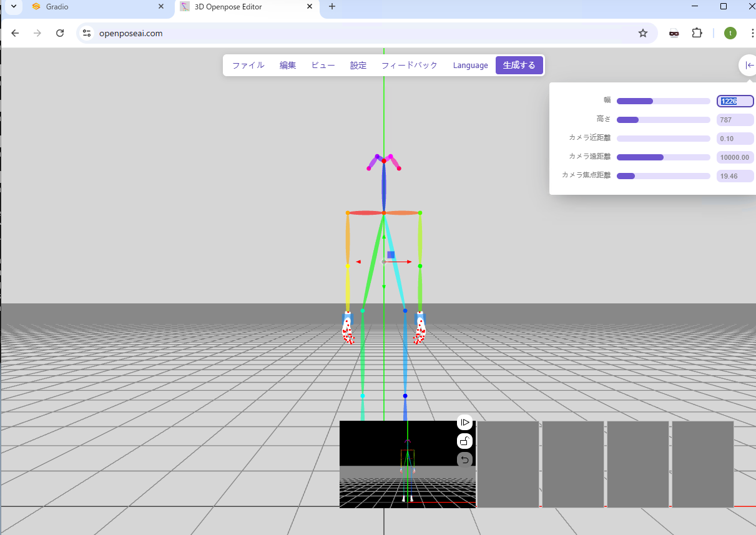Viewport: 756px width, 535px height.
Task: Click the preview run icon beside the thumbnail
Action: [464, 423]
